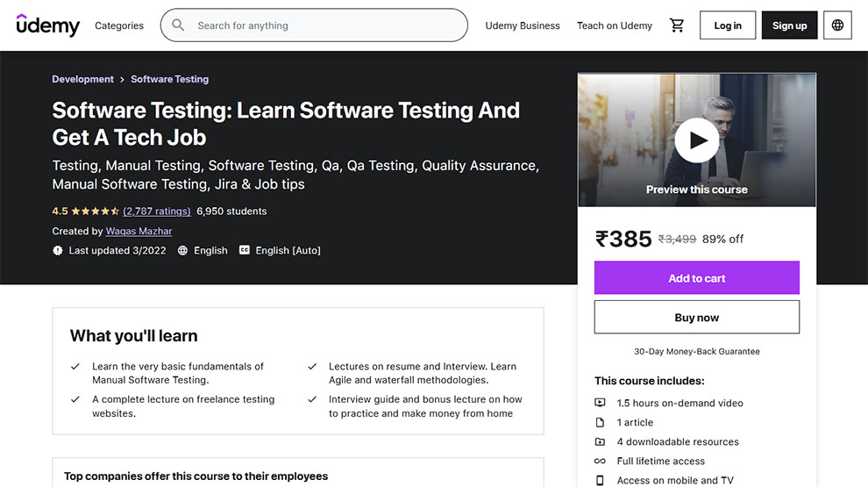The height and width of the screenshot is (487, 868).
Task: Click breadcrumb chevron after Development
Action: 122,80
